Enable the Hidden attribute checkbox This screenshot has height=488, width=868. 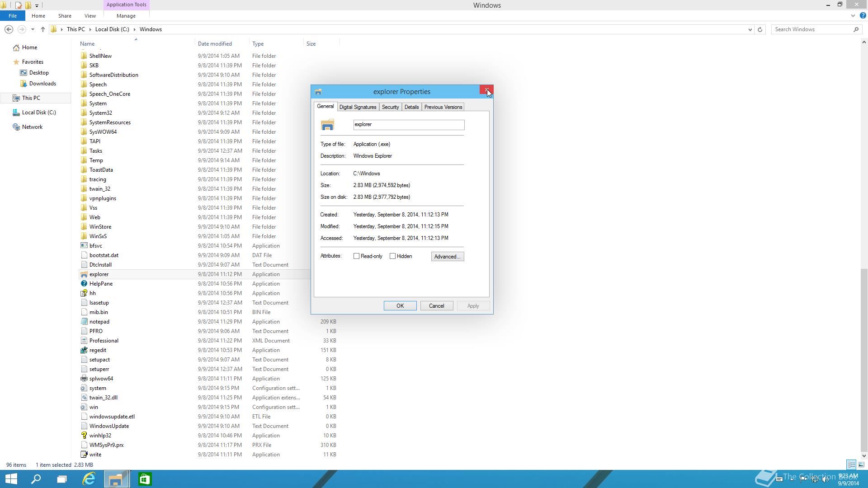coord(392,256)
